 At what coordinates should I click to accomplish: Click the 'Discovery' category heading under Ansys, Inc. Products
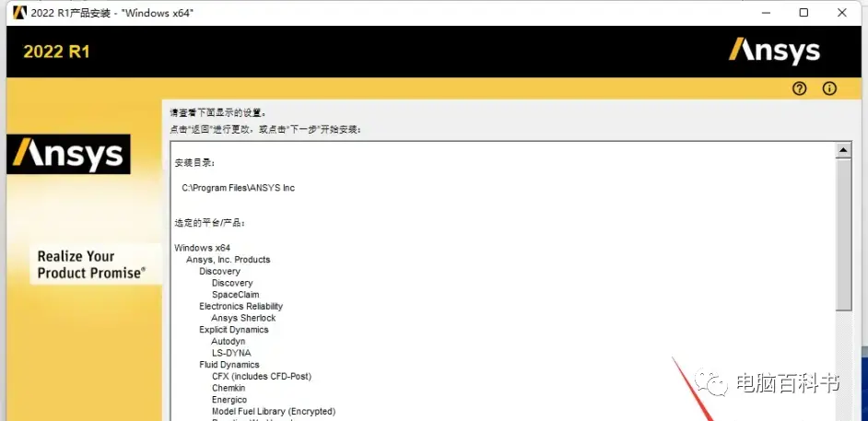tap(220, 271)
